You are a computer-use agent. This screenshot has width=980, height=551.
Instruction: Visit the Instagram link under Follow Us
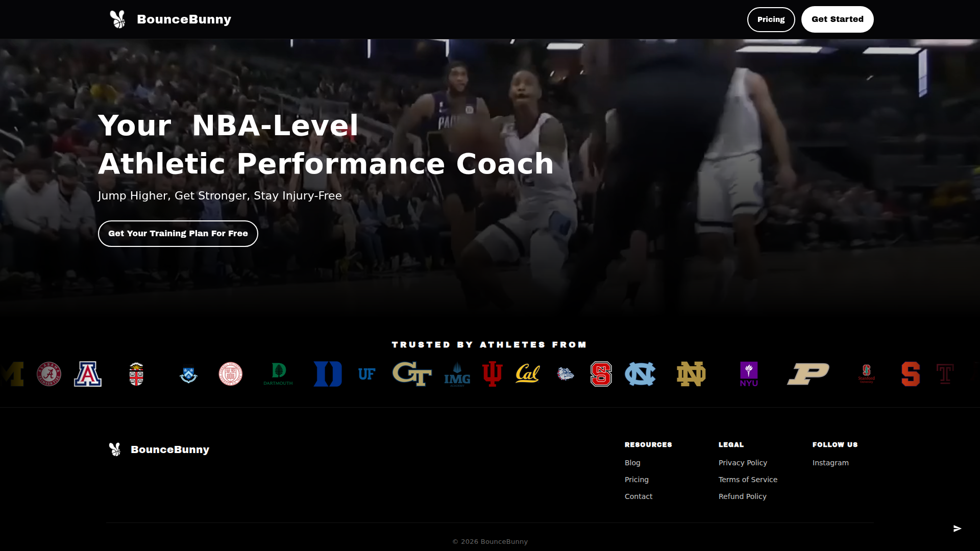tap(830, 463)
